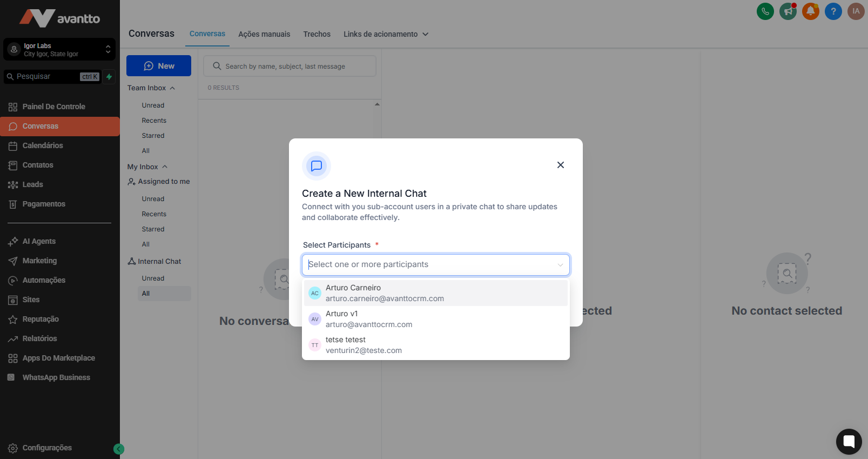Click the New conversation button
This screenshot has width=868, height=459.
pos(159,66)
